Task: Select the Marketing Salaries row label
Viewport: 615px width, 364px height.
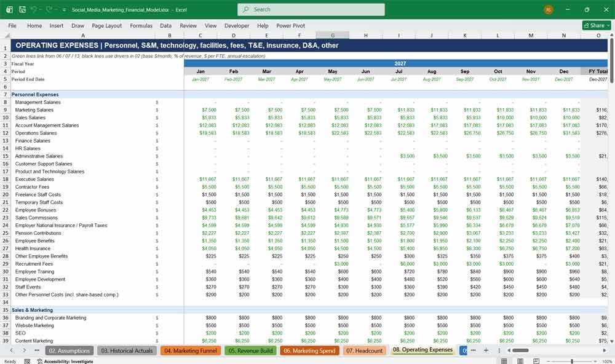Action: 34,110
